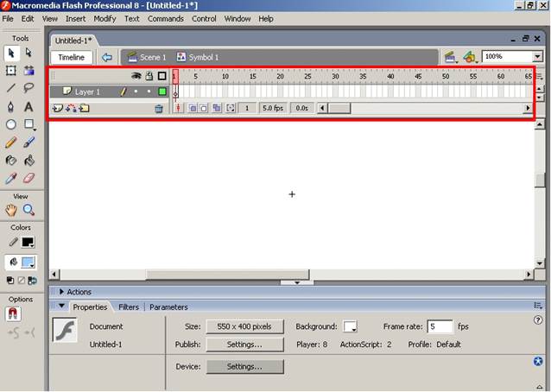Open the Modify menu

pos(104,19)
